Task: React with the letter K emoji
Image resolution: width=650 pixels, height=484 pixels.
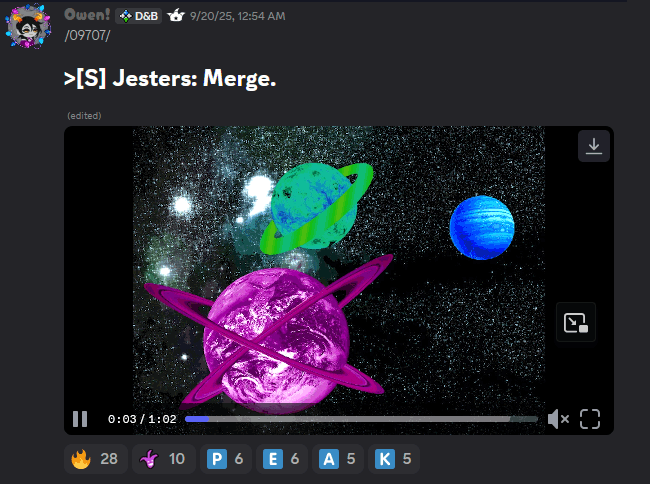Action: tap(394, 459)
